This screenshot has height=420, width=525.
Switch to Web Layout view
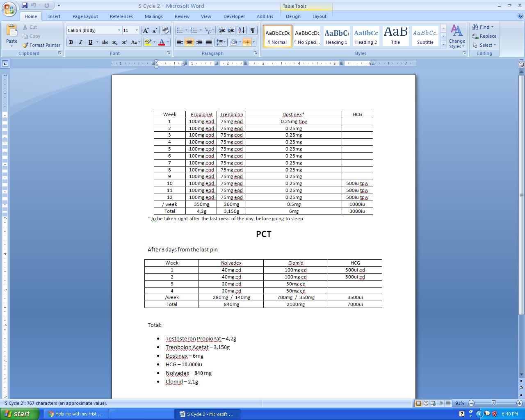tap(433, 403)
